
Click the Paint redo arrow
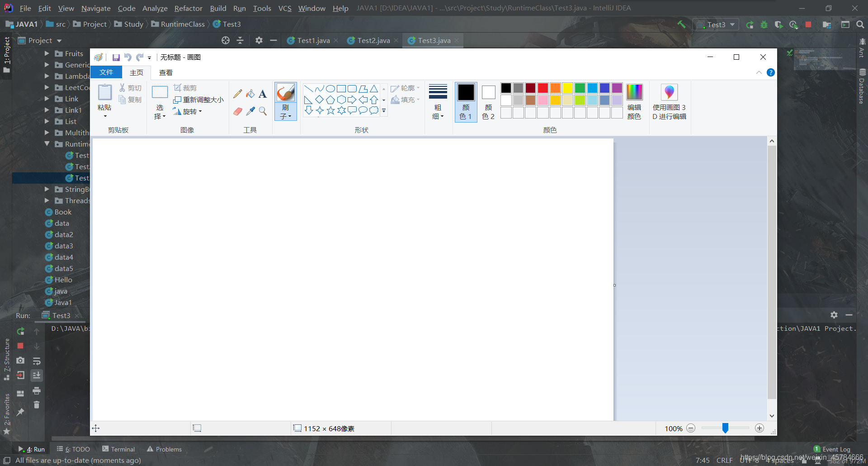click(x=140, y=57)
